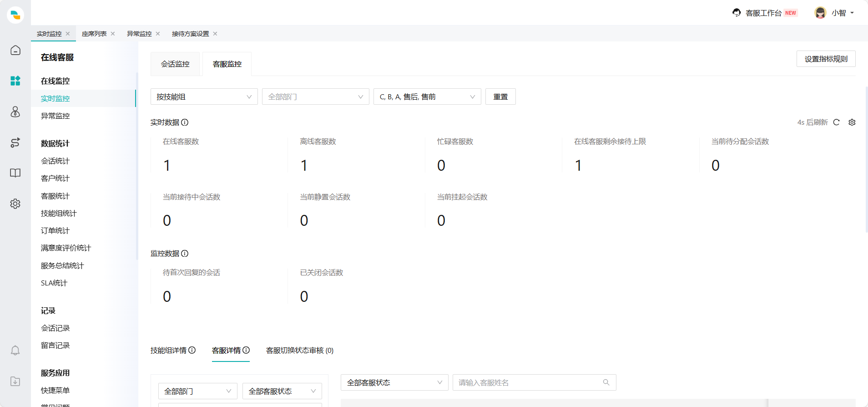Switch to 技能组详情 tab
Screen dimensions: 868x407
pyautogui.click(x=168, y=350)
